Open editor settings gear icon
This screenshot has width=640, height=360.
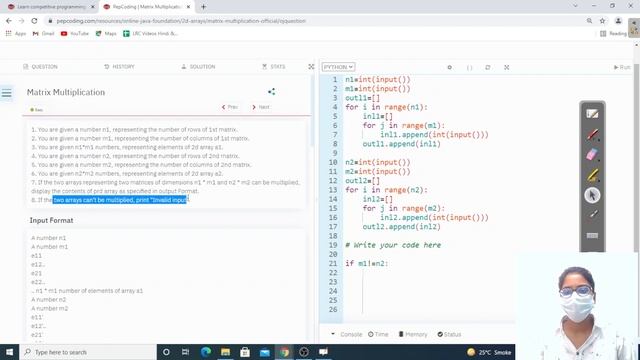click(x=449, y=67)
